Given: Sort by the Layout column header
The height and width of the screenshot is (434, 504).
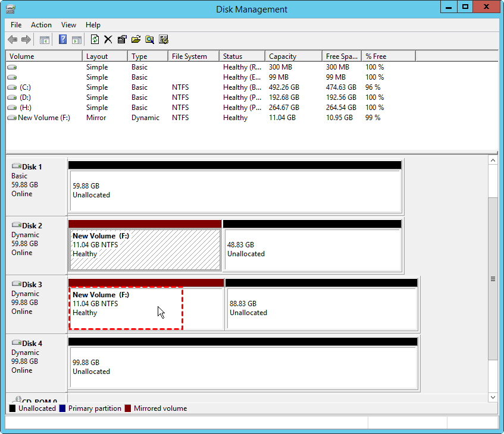Looking at the screenshot, I should [105, 56].
